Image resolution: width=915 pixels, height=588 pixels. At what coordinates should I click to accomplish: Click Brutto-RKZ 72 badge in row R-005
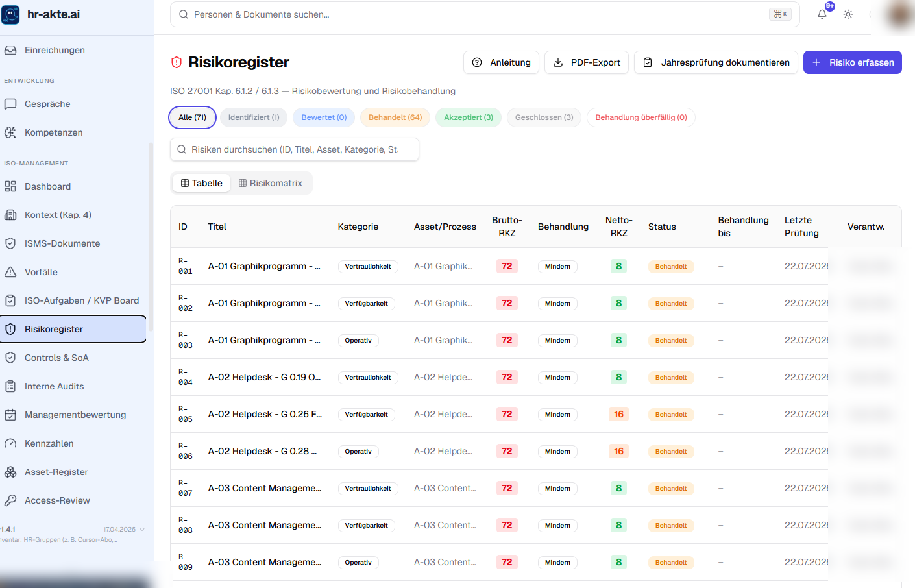coord(507,414)
